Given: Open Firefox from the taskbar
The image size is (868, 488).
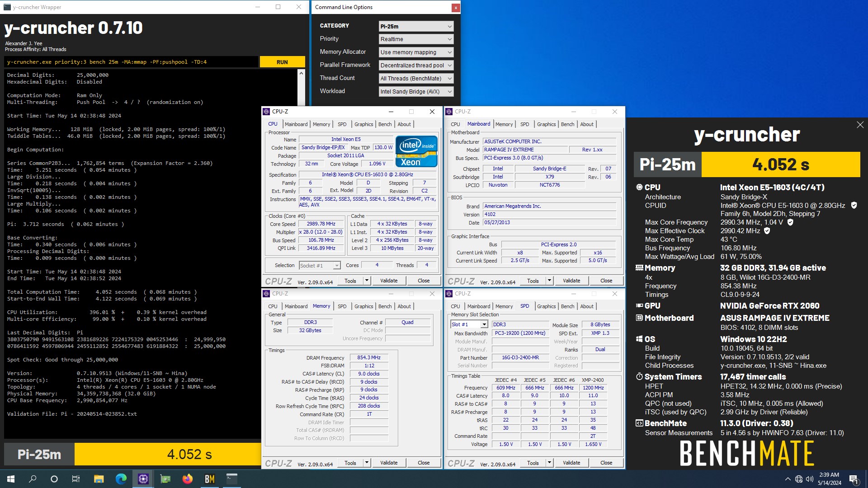Looking at the screenshot, I should [x=187, y=479].
